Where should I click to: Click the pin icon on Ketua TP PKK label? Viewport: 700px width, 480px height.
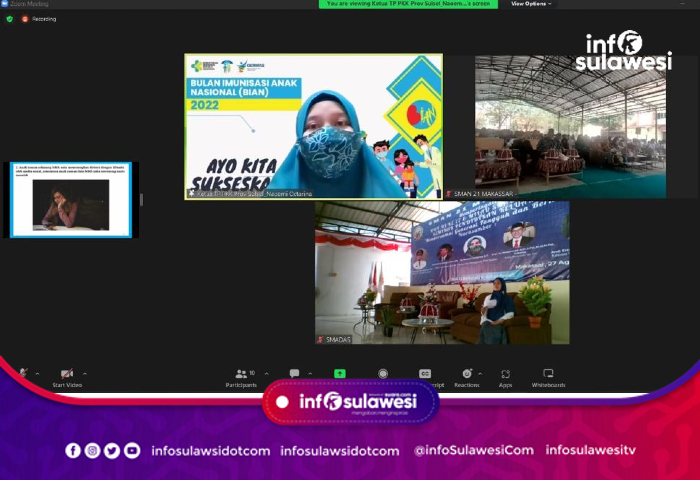pyautogui.click(x=192, y=193)
